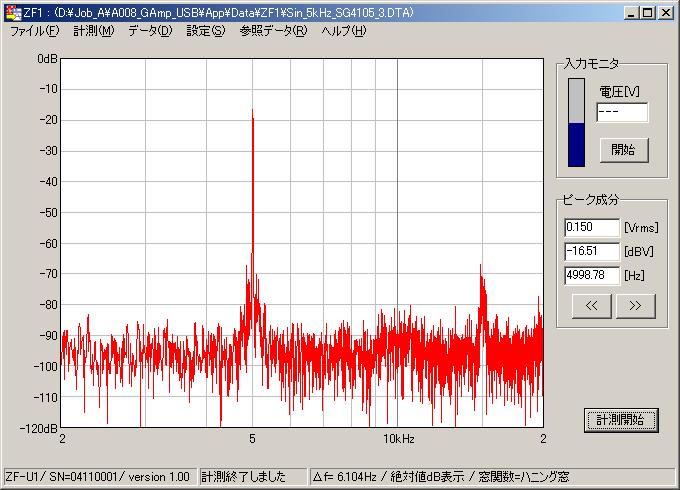
Task: Click the '10kHz' axis label
Action: pyautogui.click(x=399, y=439)
